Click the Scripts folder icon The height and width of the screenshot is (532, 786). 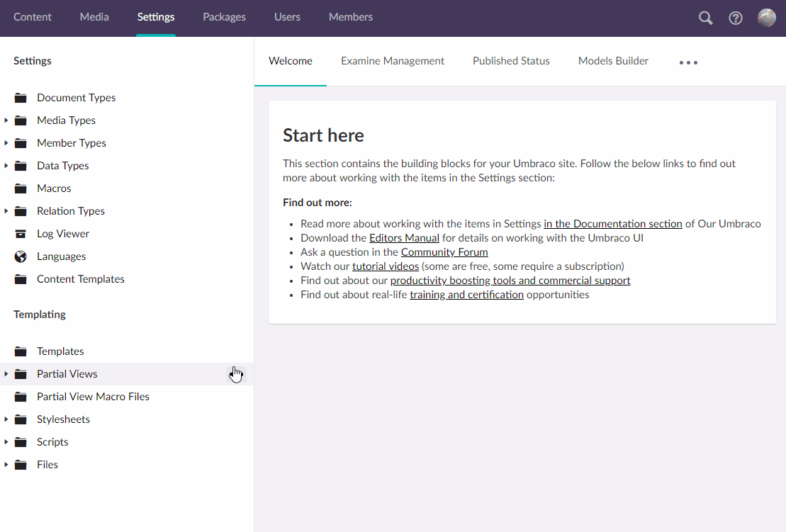tap(21, 442)
